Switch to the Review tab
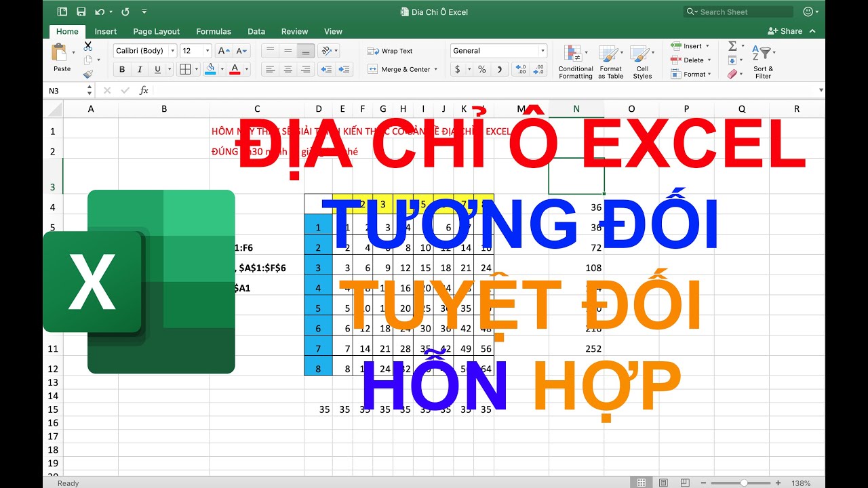 294,31
